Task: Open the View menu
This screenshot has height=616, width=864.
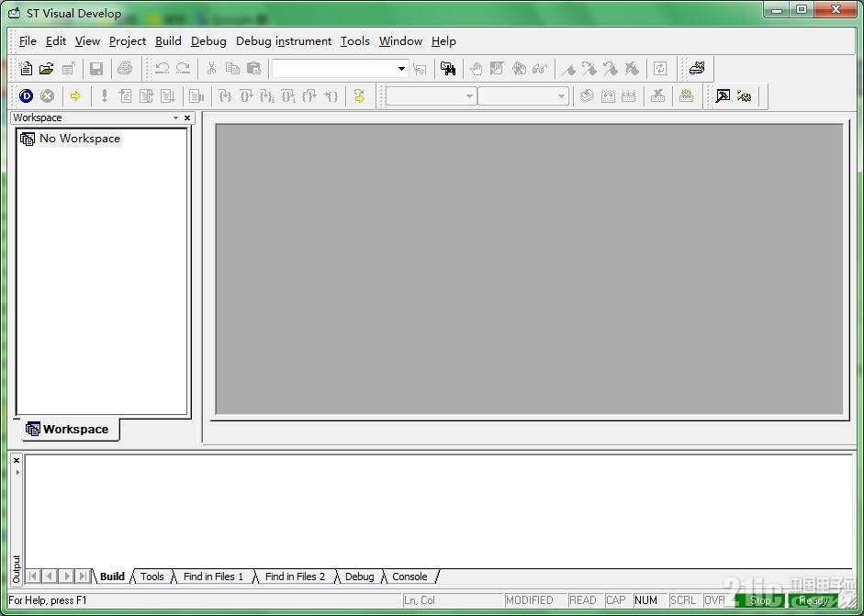Action: (x=87, y=41)
